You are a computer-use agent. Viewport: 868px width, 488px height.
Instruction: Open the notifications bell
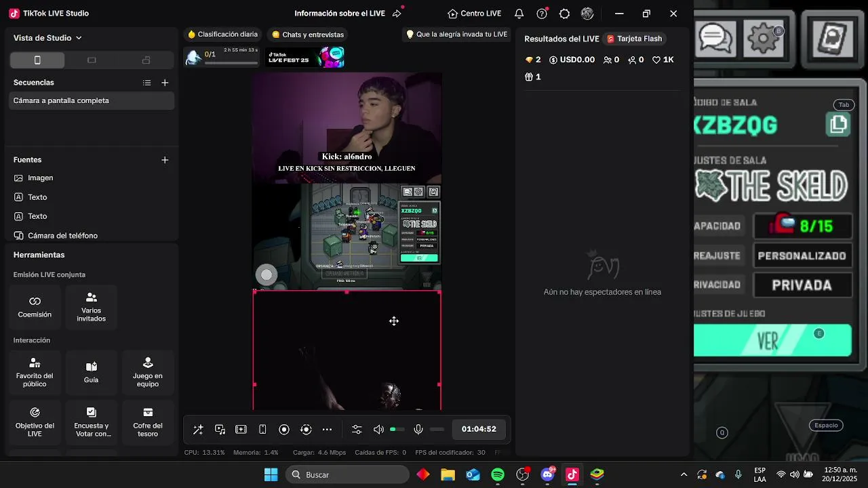(x=519, y=14)
